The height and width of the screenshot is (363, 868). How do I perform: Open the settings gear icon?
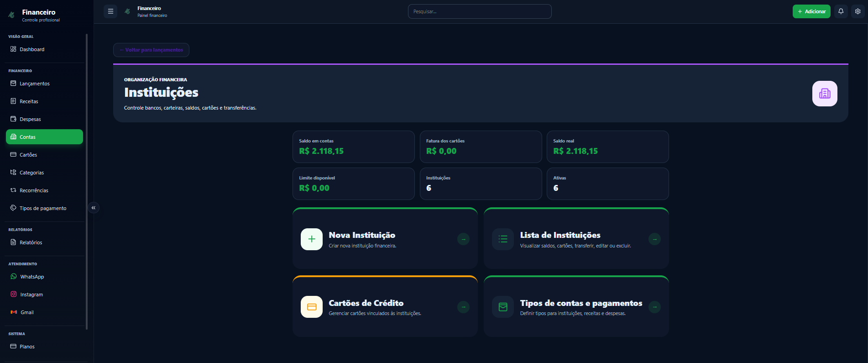click(x=858, y=11)
